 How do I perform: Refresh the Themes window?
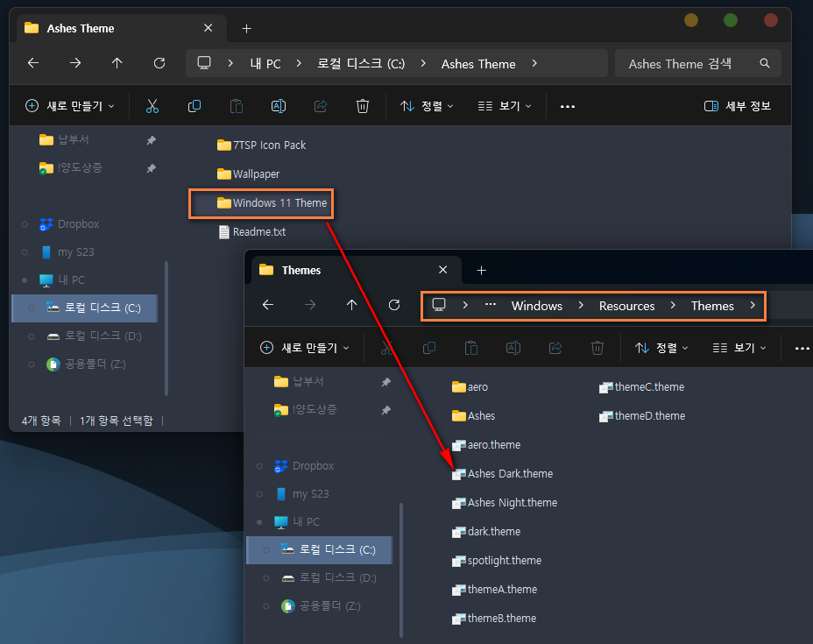(394, 305)
